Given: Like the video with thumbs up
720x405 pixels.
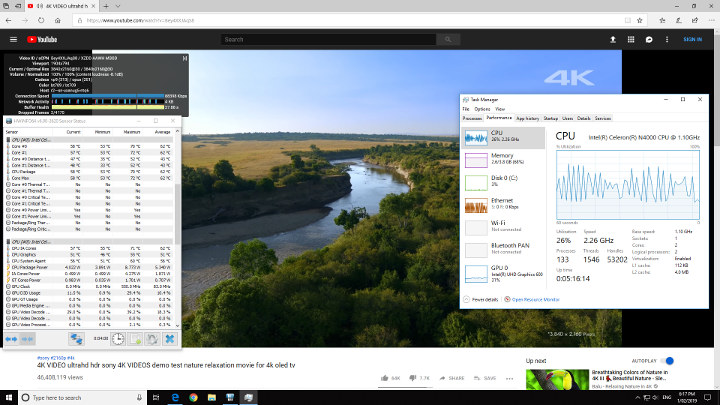Looking at the screenshot, I should tap(384, 378).
